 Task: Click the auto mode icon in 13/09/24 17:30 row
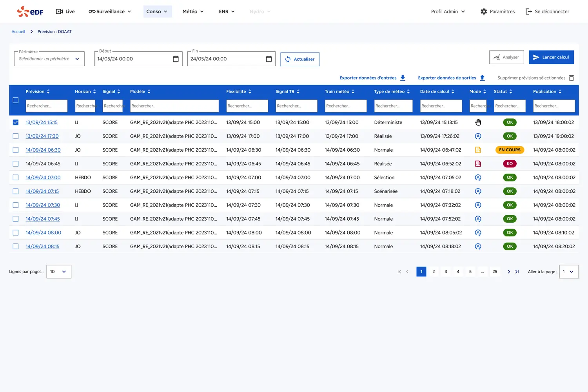click(478, 136)
